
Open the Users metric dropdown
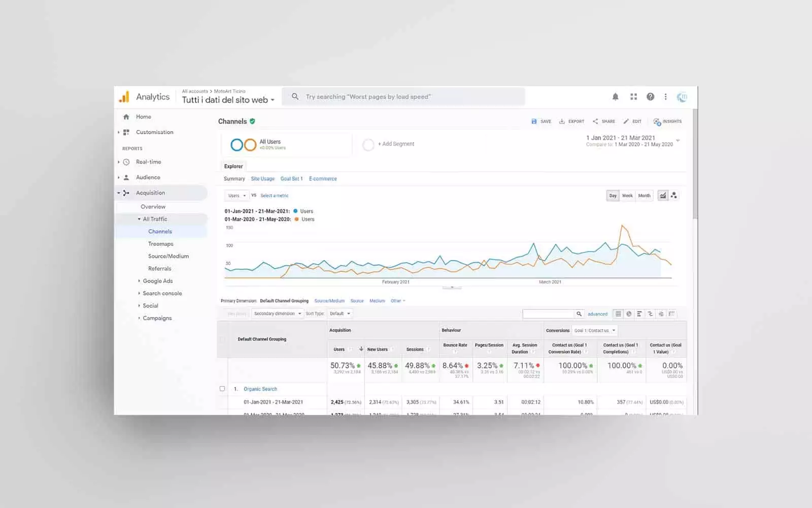click(236, 196)
